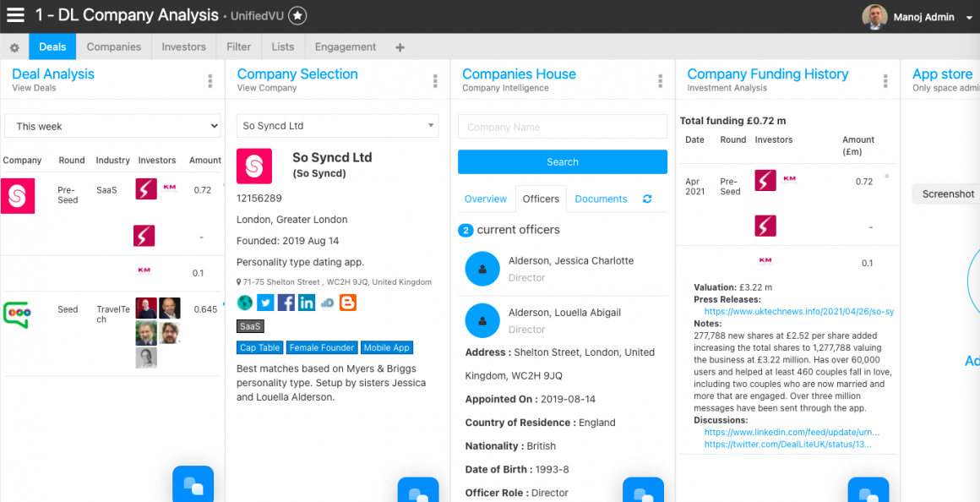Select the Female Founder tag
The width and height of the screenshot is (980, 502).
pyautogui.click(x=323, y=347)
